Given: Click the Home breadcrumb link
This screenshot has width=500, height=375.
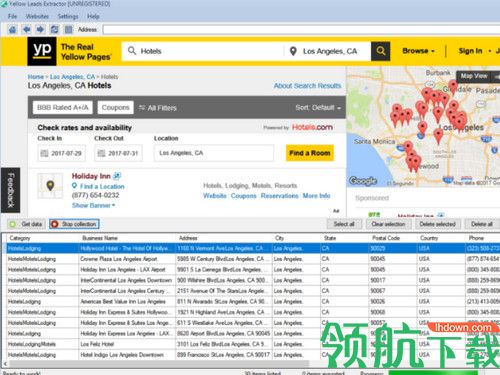Looking at the screenshot, I should pyautogui.click(x=36, y=77).
